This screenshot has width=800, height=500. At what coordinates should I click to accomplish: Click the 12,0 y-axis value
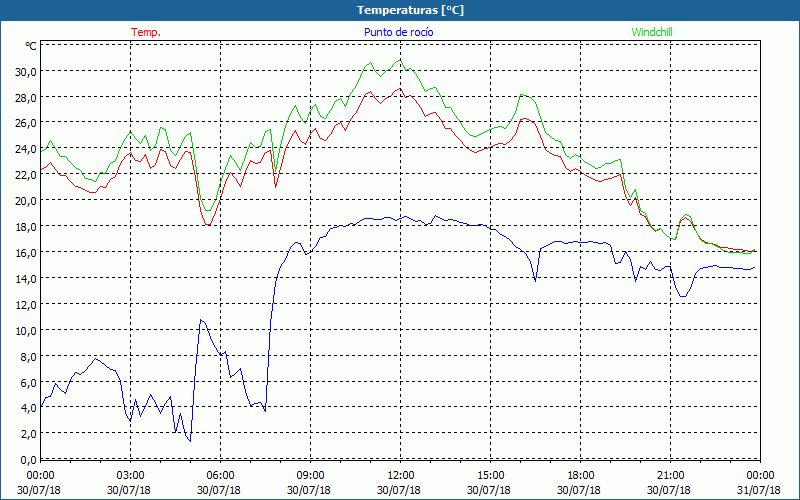26,305
